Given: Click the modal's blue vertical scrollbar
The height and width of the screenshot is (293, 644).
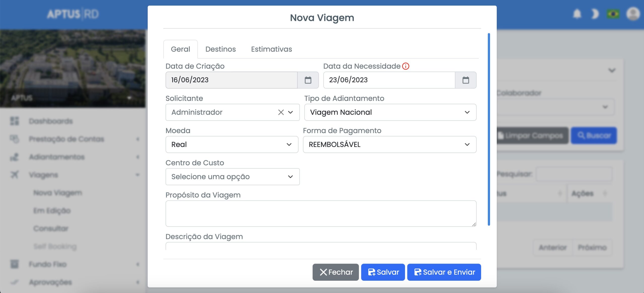Looking at the screenshot, I should point(489,129).
